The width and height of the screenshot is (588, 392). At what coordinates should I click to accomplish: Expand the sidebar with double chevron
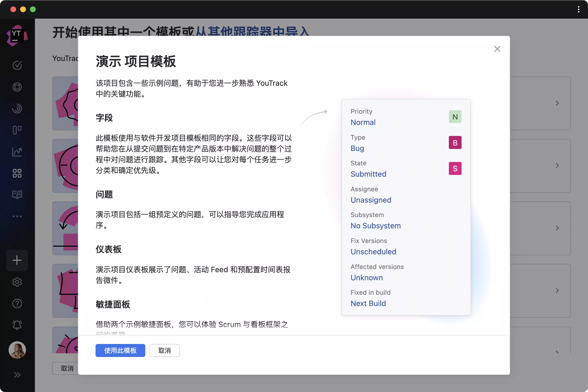pyautogui.click(x=17, y=375)
